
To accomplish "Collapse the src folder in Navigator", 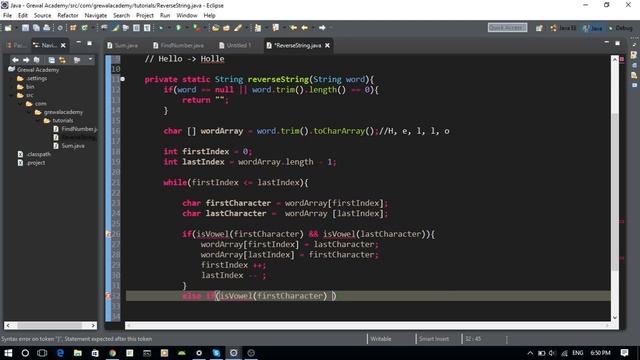I will pos(12,95).
